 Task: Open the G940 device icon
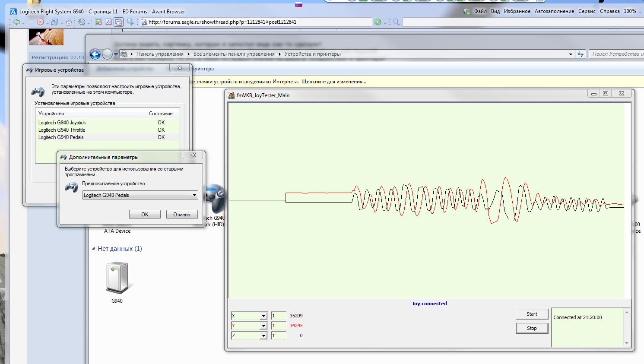117,279
